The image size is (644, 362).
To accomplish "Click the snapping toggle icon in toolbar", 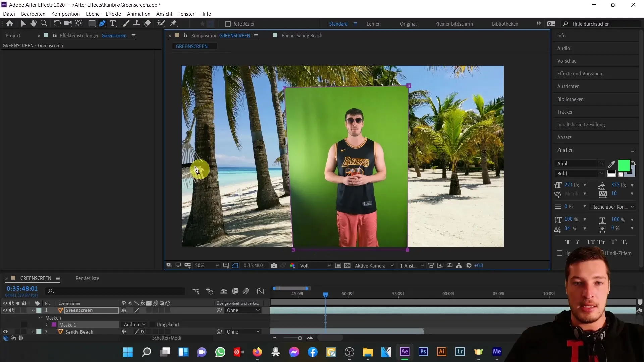I will click(x=174, y=23).
